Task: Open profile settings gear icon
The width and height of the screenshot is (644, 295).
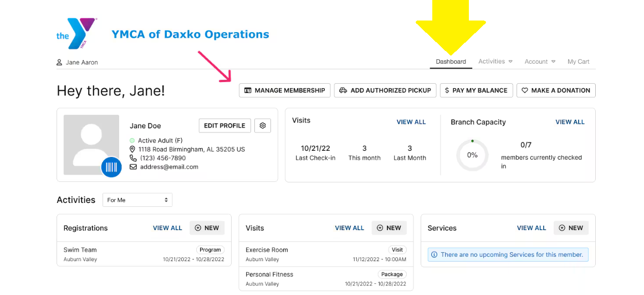Action: [263, 126]
